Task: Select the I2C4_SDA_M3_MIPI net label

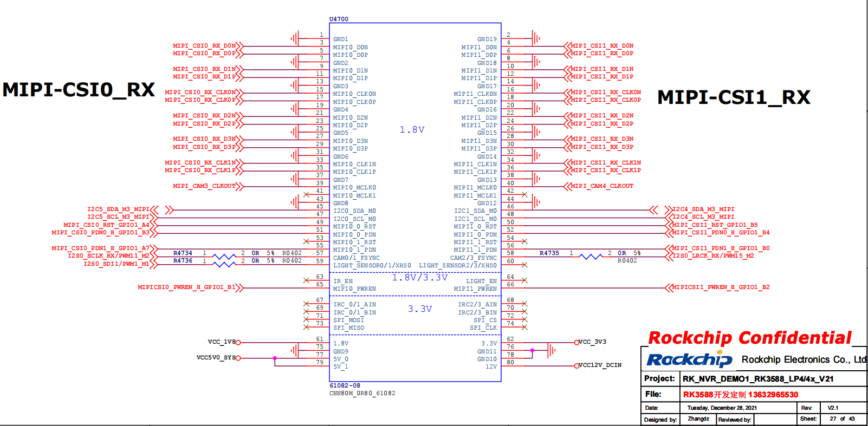Action: click(x=703, y=209)
